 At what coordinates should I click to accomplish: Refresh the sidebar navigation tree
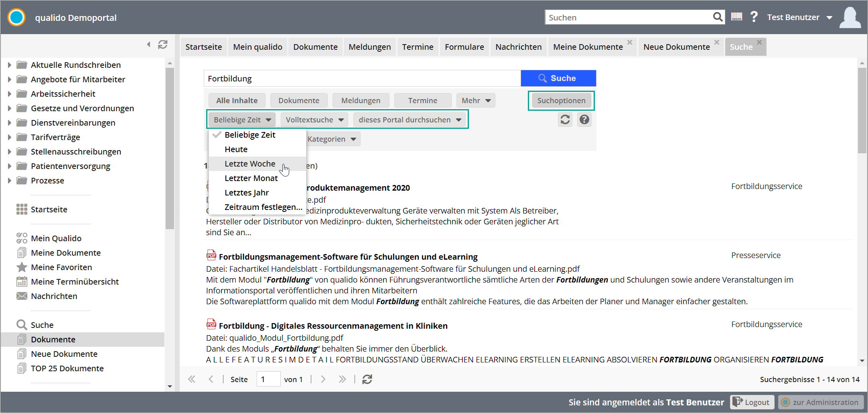pyautogui.click(x=162, y=44)
